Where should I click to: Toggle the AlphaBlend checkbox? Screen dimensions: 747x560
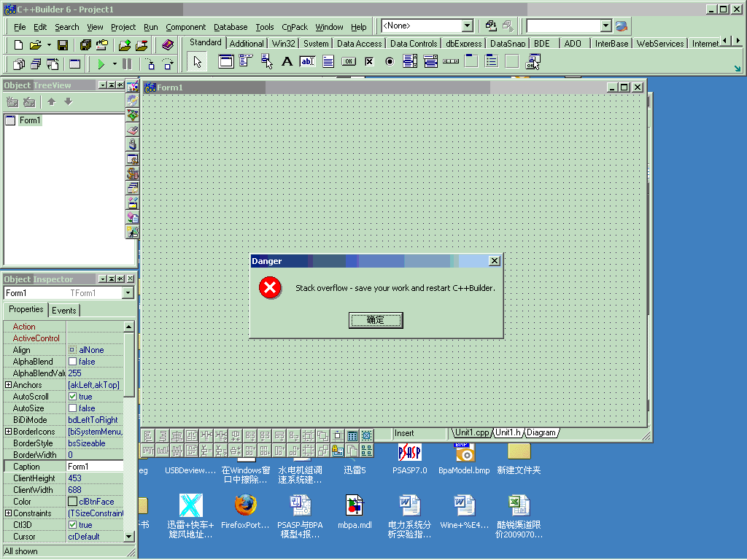click(72, 362)
